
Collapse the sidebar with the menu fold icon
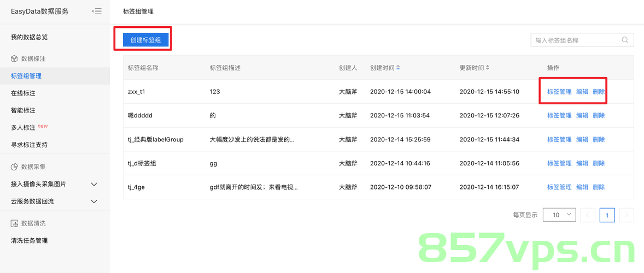point(97,11)
